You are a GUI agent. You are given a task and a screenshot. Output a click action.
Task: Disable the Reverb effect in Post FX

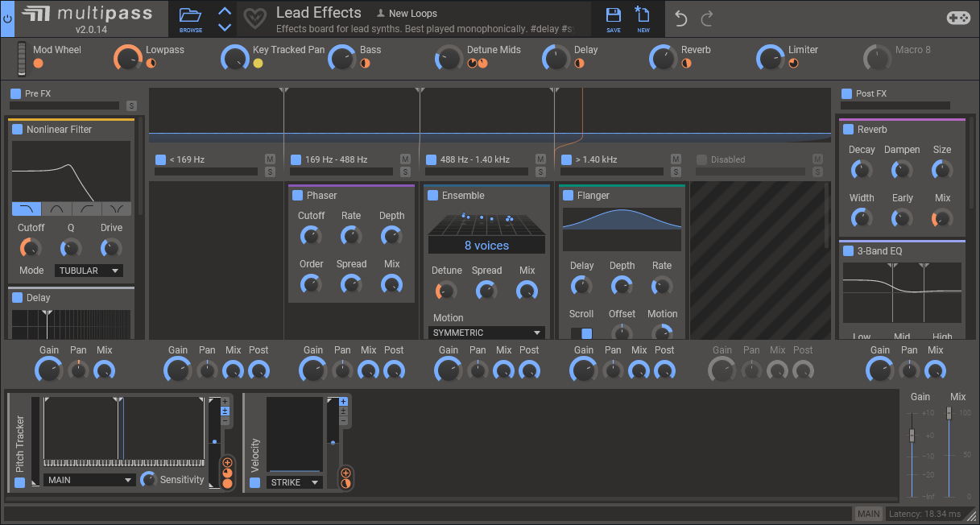coord(848,130)
